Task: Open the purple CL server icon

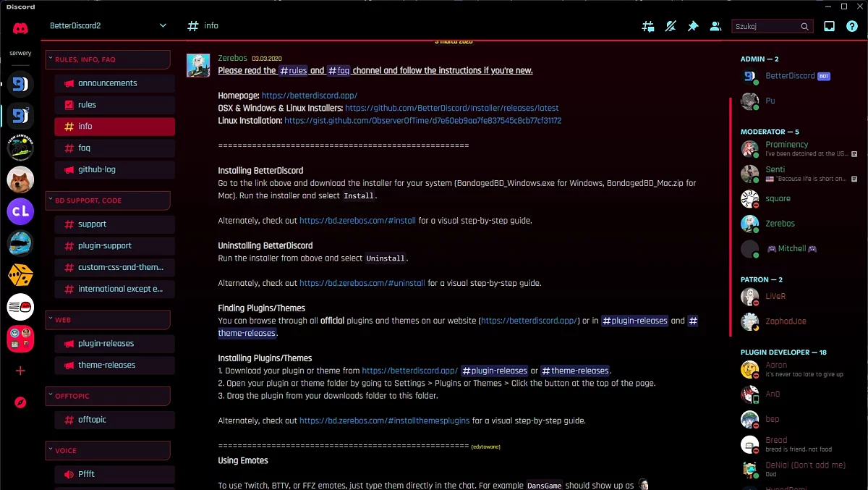Action: coord(20,211)
